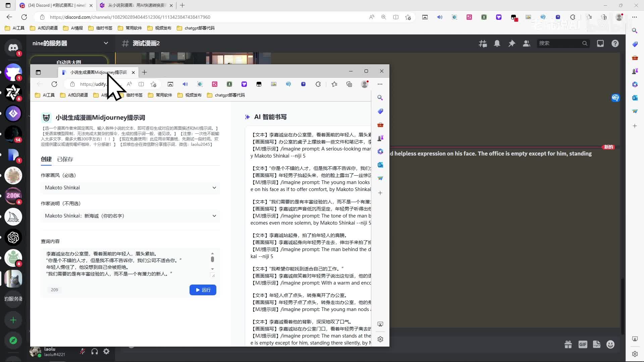This screenshot has width=644, height=362.
Task: Open Discord threads icon
Action: click(x=483, y=43)
